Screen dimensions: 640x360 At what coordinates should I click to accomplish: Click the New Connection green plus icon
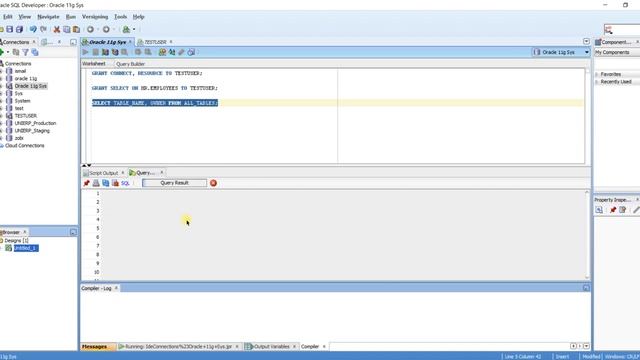[x=2, y=52]
